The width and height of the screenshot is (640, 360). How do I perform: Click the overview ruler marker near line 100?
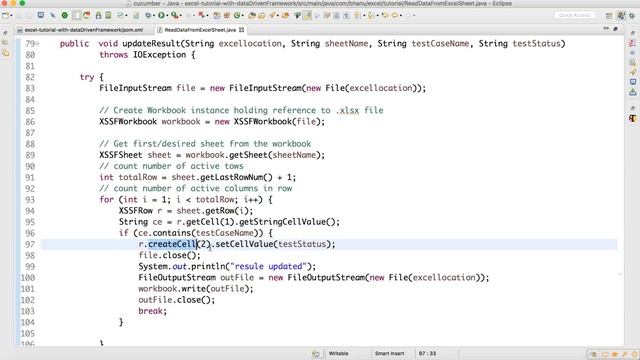pos(620,275)
